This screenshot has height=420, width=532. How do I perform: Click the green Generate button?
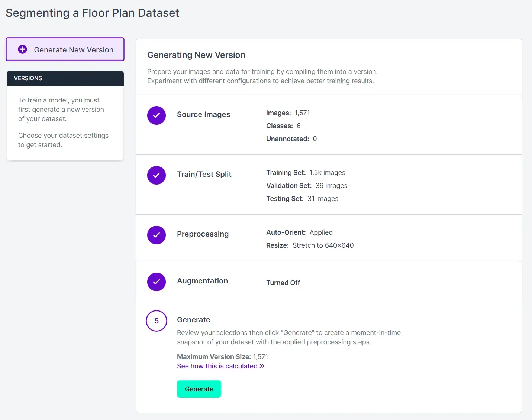pyautogui.click(x=199, y=389)
